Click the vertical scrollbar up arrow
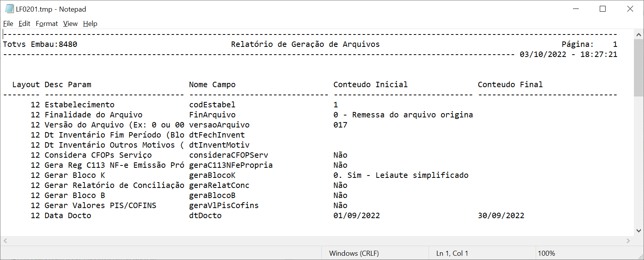Screen dimensions: 644x260 point(639,35)
